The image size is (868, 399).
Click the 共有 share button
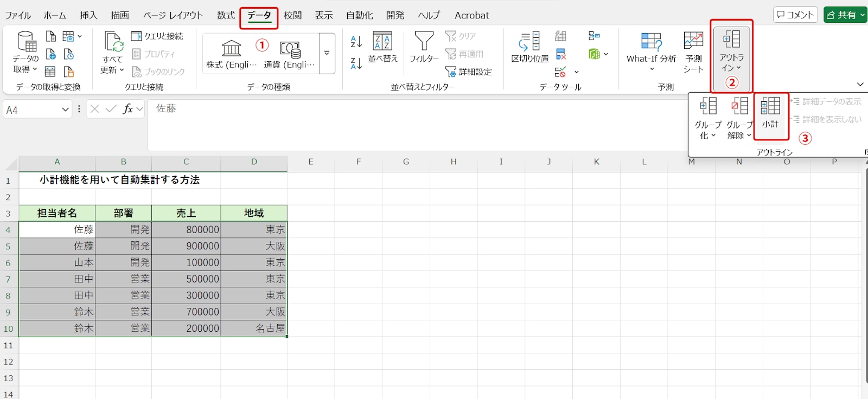(x=845, y=15)
